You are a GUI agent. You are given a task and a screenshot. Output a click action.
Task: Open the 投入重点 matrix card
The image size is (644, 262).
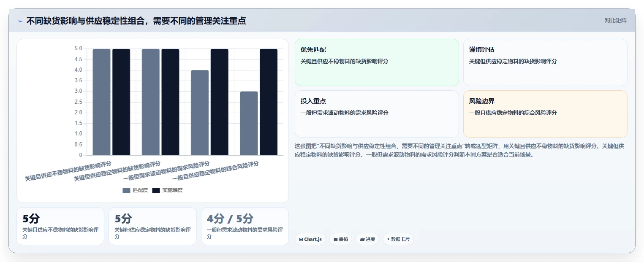pos(377,114)
